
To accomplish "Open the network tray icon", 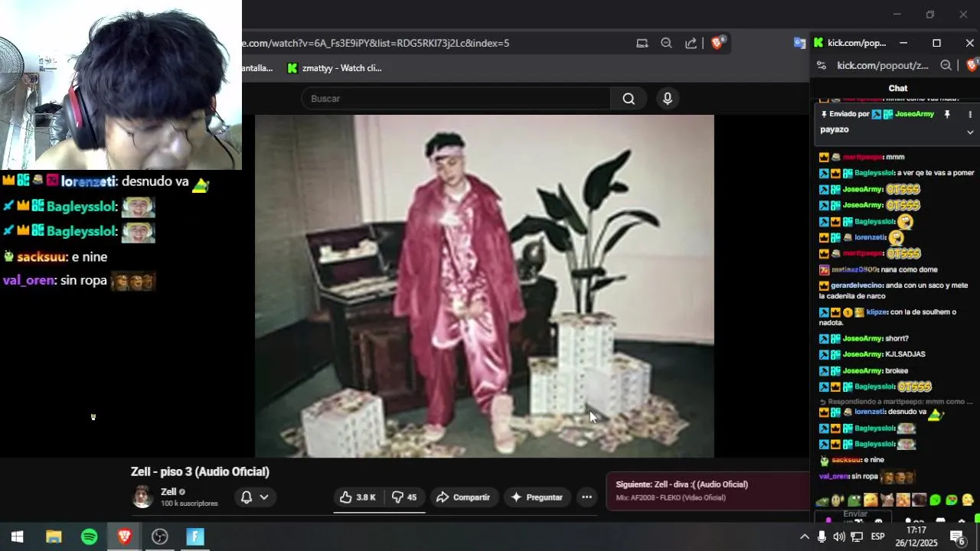I will [x=857, y=537].
